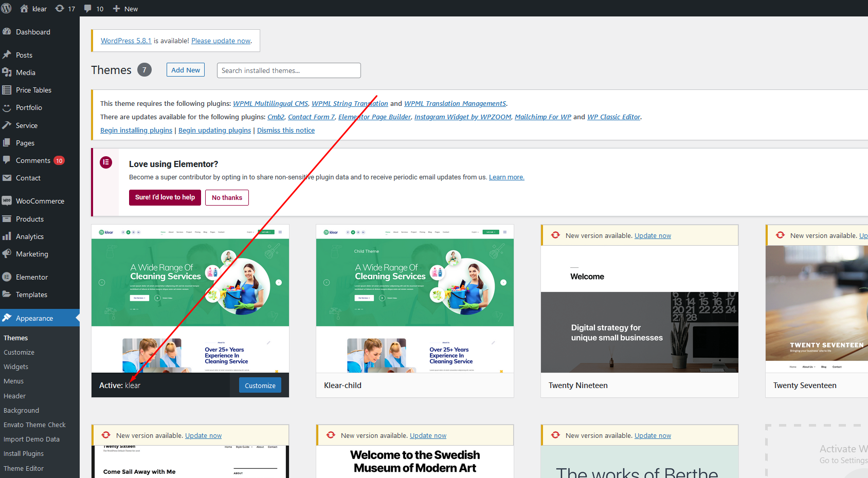Click the klear site home icon
868x478 pixels.
click(24, 9)
